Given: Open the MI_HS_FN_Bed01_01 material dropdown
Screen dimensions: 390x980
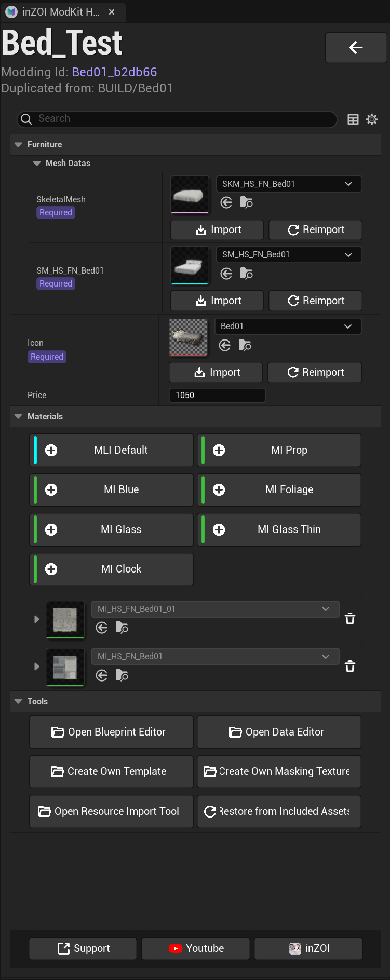Looking at the screenshot, I should tap(216, 609).
